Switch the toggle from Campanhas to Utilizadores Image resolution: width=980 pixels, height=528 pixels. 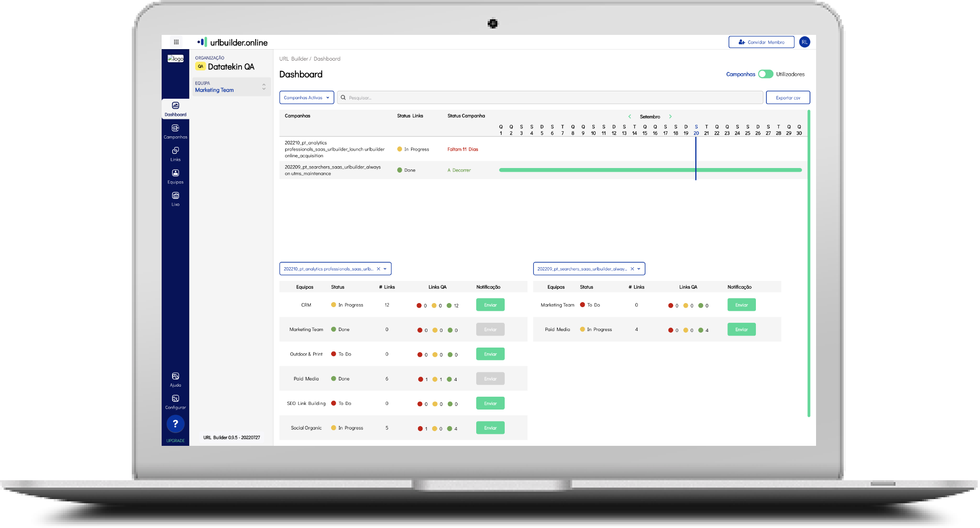coord(765,74)
